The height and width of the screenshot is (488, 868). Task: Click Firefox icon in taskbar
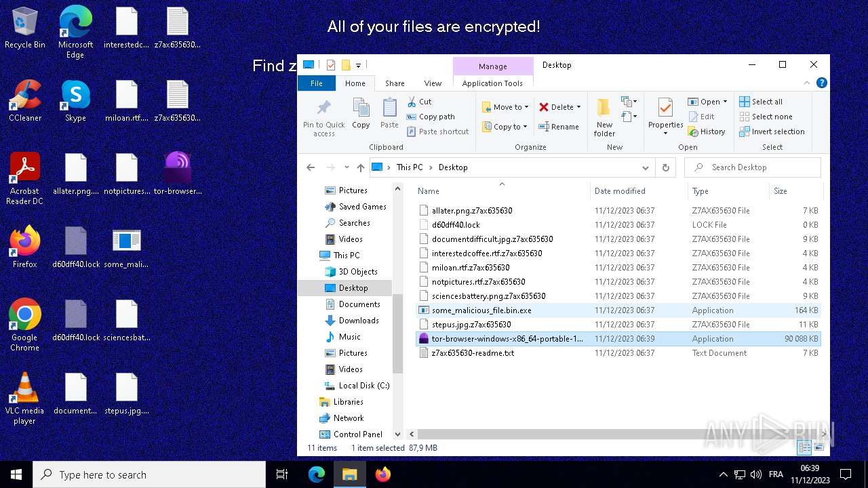tap(383, 474)
